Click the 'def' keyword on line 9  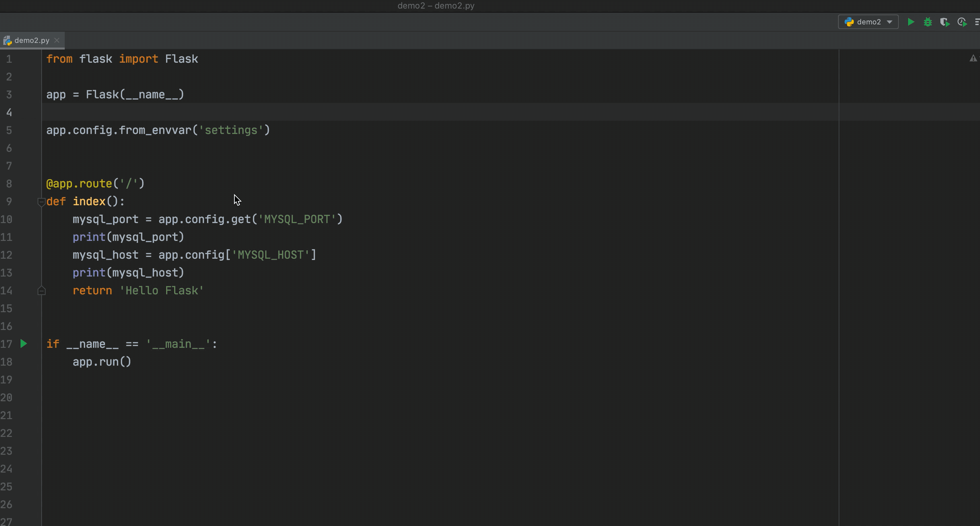point(56,202)
